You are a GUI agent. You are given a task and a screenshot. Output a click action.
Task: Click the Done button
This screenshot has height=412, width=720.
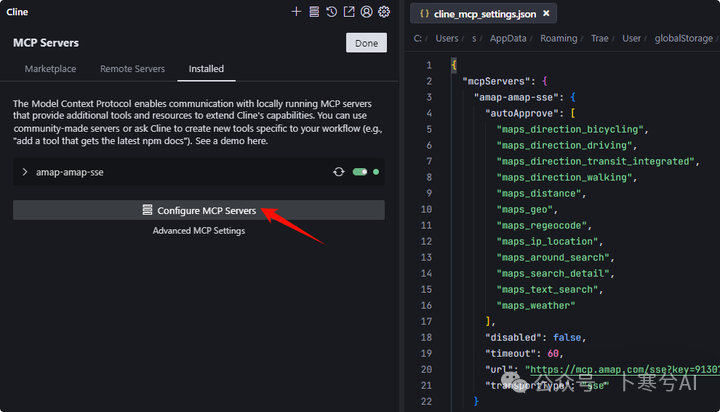[x=366, y=43]
